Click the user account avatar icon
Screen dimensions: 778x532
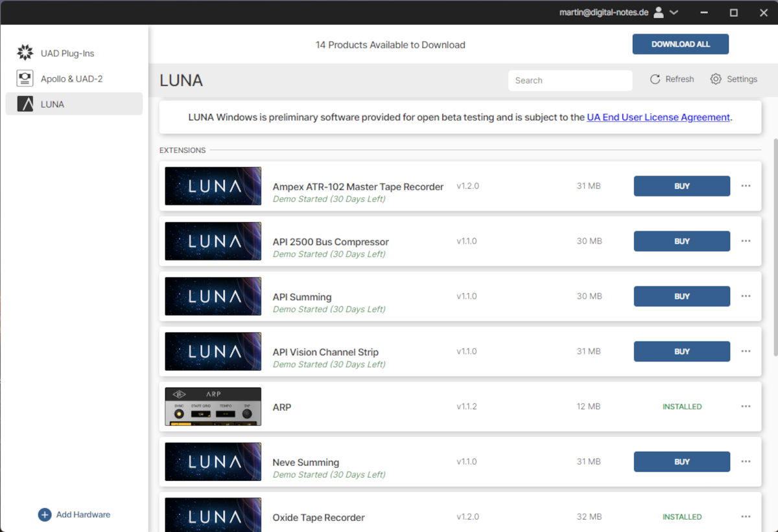[x=659, y=12]
